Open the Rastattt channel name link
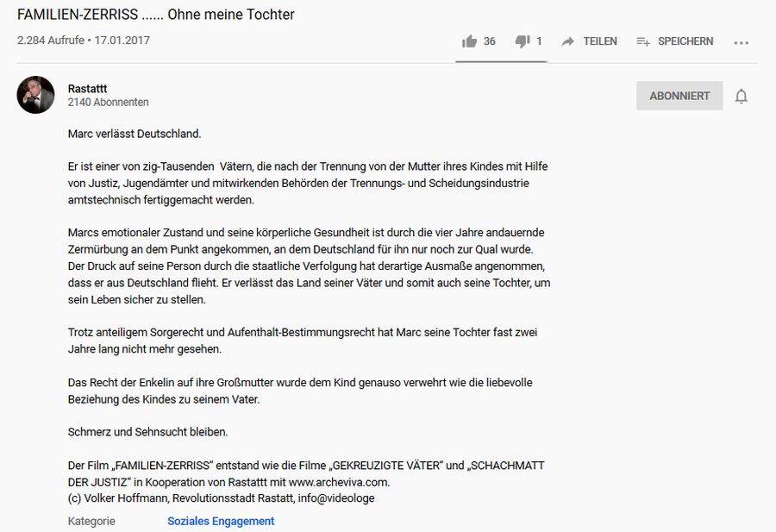Image resolution: width=776 pixels, height=532 pixels. coord(87,89)
